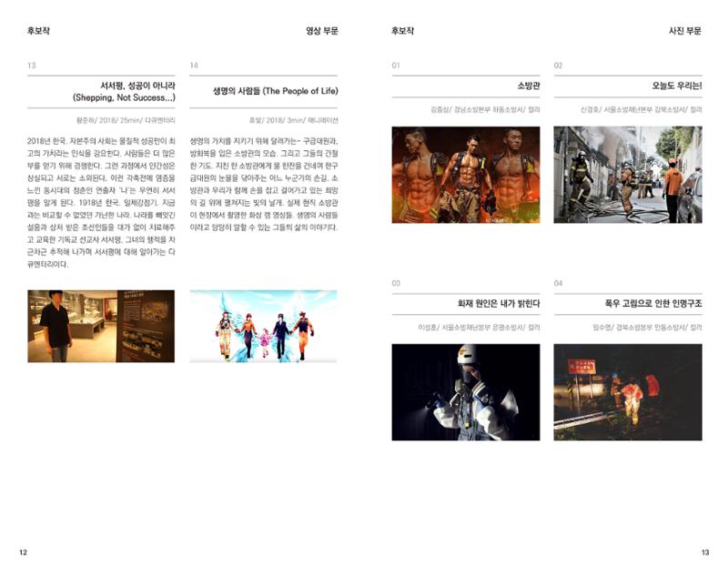This screenshot has width=728, height=577.
Task: Click page number 13 at page bottom
Action: coord(705,552)
